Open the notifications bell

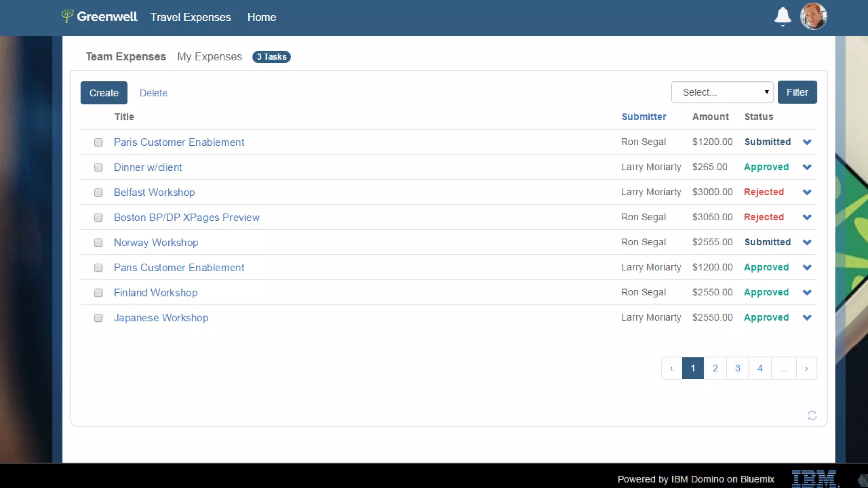(782, 17)
